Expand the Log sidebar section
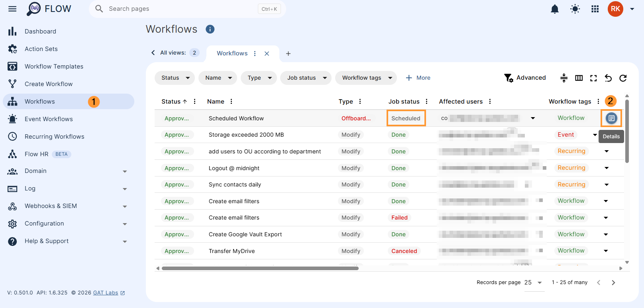The width and height of the screenshot is (644, 308). tap(69, 188)
